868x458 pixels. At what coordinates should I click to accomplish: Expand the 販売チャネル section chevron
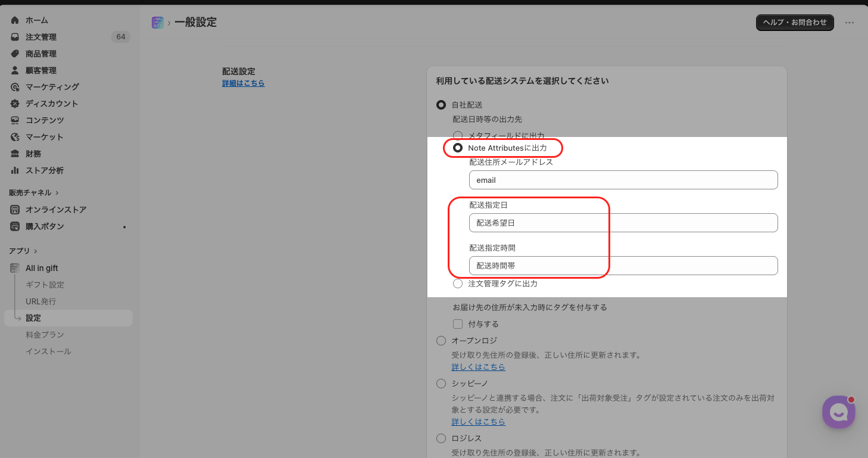pos(57,193)
